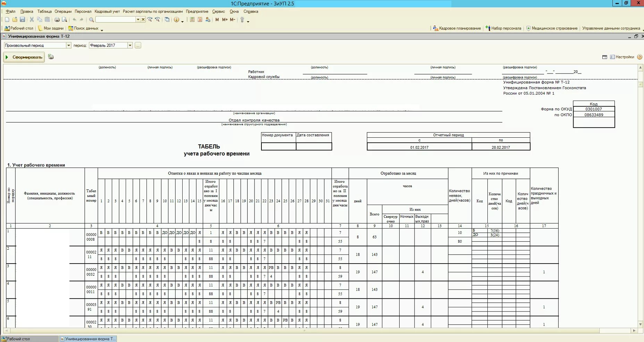Screen dimensions: 644x342
Task: Open Расчет зарплаты по организациям menu
Action: 153,11
